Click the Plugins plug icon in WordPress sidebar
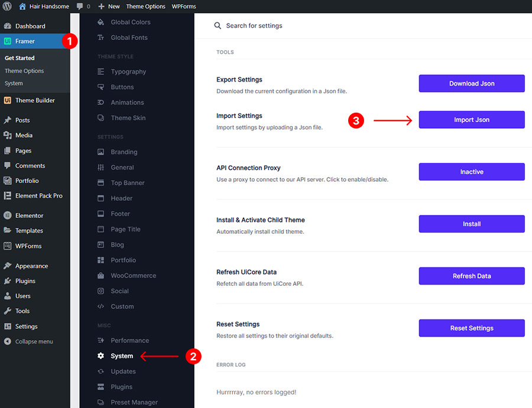This screenshot has height=408, width=532. [8, 281]
